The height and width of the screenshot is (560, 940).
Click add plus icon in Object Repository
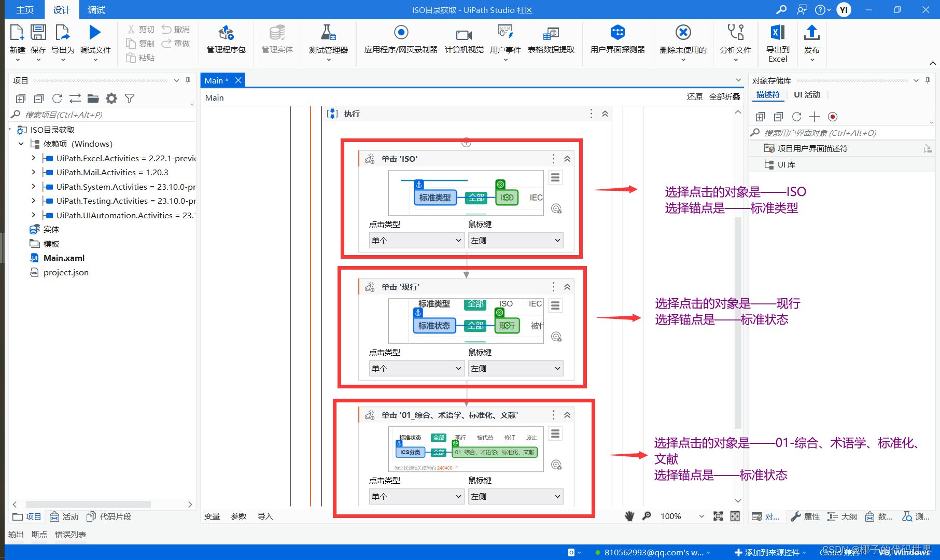point(815,117)
